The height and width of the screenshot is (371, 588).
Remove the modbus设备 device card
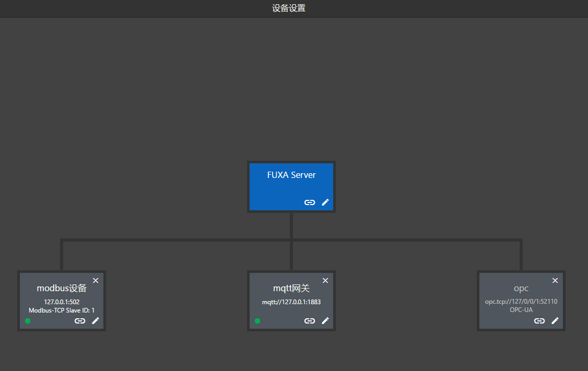[x=96, y=281]
